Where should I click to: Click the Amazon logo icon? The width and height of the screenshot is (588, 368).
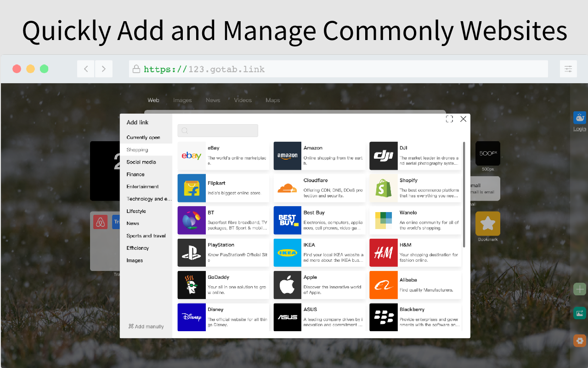pyautogui.click(x=288, y=156)
